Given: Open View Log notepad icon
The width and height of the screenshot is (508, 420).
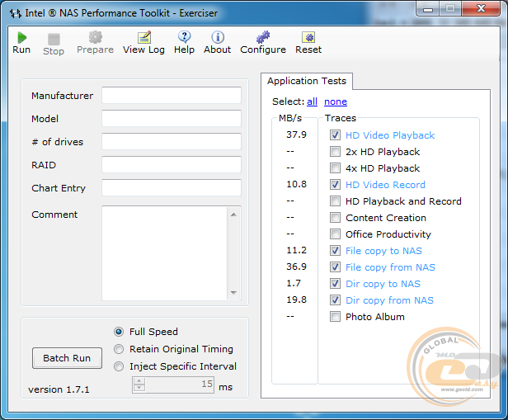Looking at the screenshot, I should pyautogui.click(x=144, y=37).
